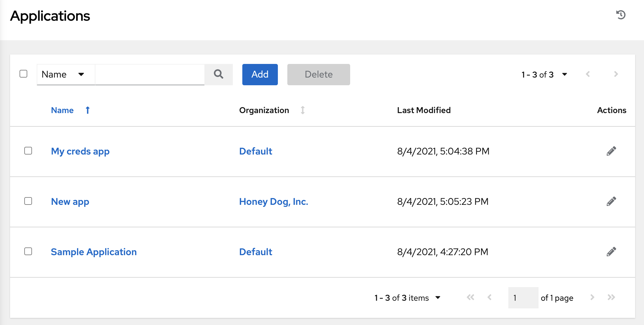This screenshot has width=644, height=325.
Task: Open Honey Dog, Inc. organization
Action: pos(273,201)
